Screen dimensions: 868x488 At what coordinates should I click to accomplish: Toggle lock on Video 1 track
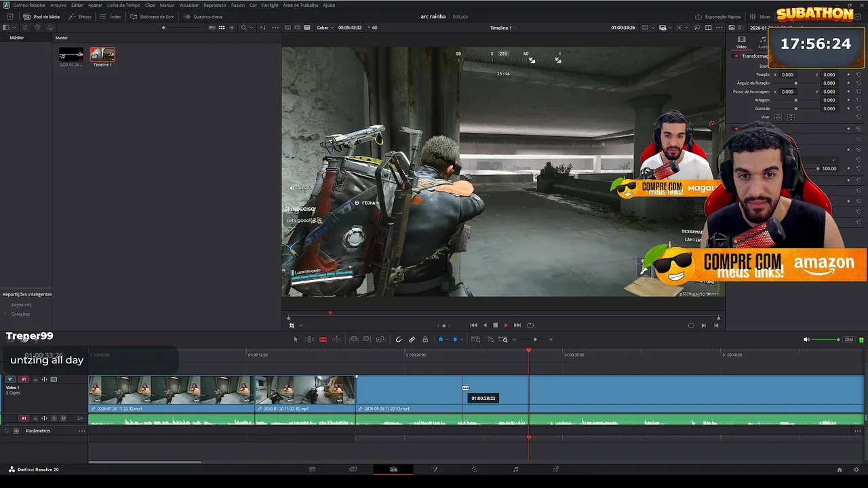click(x=35, y=380)
